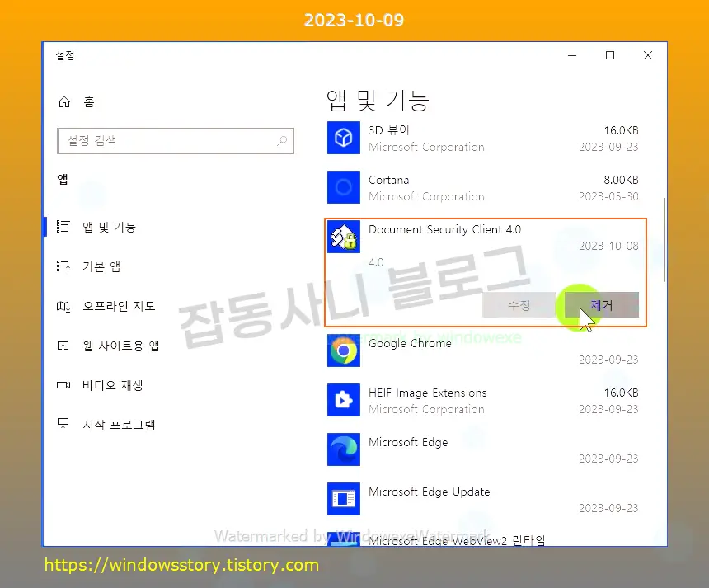Image resolution: width=709 pixels, height=588 pixels.
Task: Click the Offline maps (오프라인 지도) icon
Action: coord(63,306)
